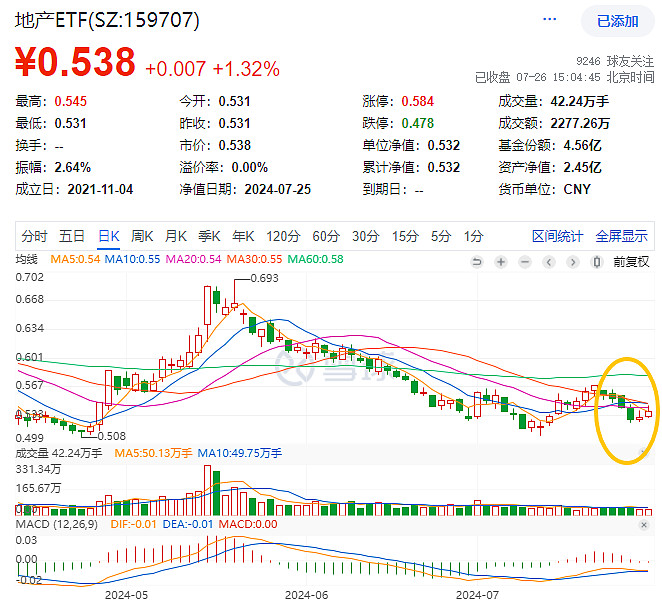Click the 净值日期 date 2024-07-25
The width and height of the screenshot is (662, 604).
coord(277,189)
